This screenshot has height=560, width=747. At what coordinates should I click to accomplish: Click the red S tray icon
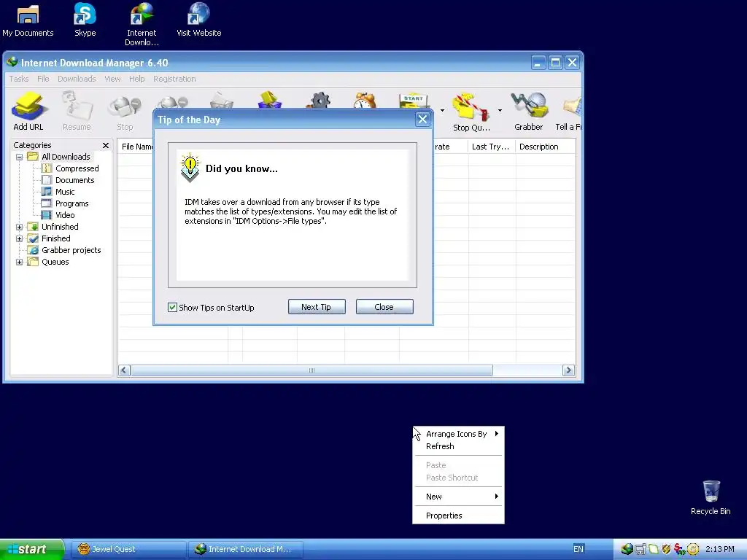point(679,549)
